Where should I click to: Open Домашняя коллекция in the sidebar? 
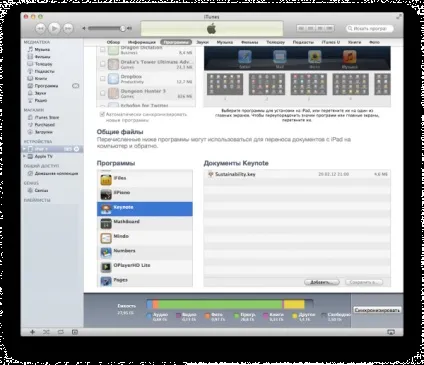coord(56,173)
